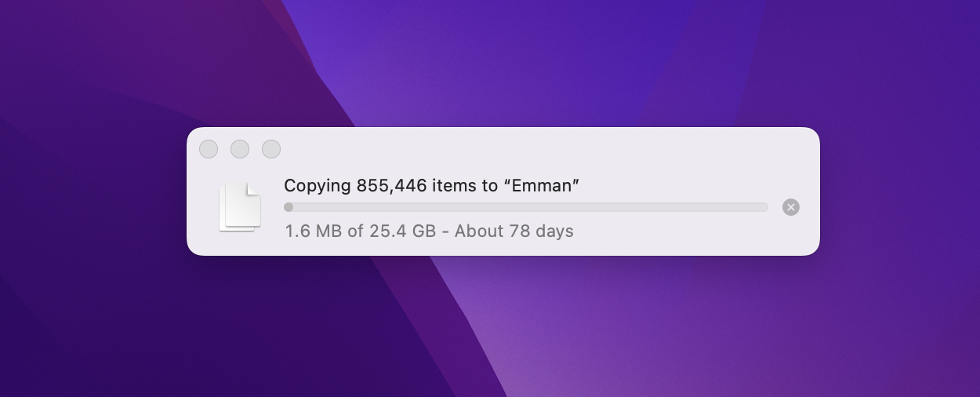Click the desktop wallpaper above the dialog
The image size is (980, 397).
click(502, 63)
